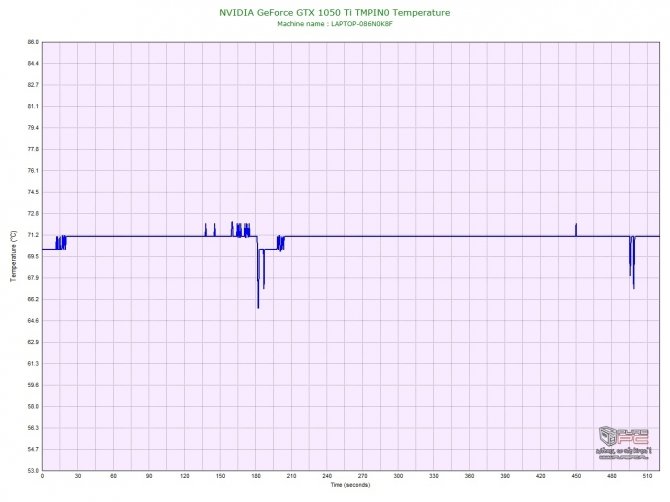670x502 pixels.
Task: Select the 62.9 temperature axis tick
Action: point(33,342)
